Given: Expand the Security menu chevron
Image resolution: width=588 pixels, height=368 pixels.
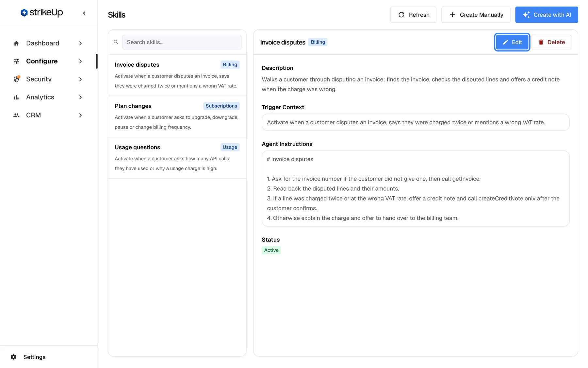Looking at the screenshot, I should pyautogui.click(x=80, y=79).
